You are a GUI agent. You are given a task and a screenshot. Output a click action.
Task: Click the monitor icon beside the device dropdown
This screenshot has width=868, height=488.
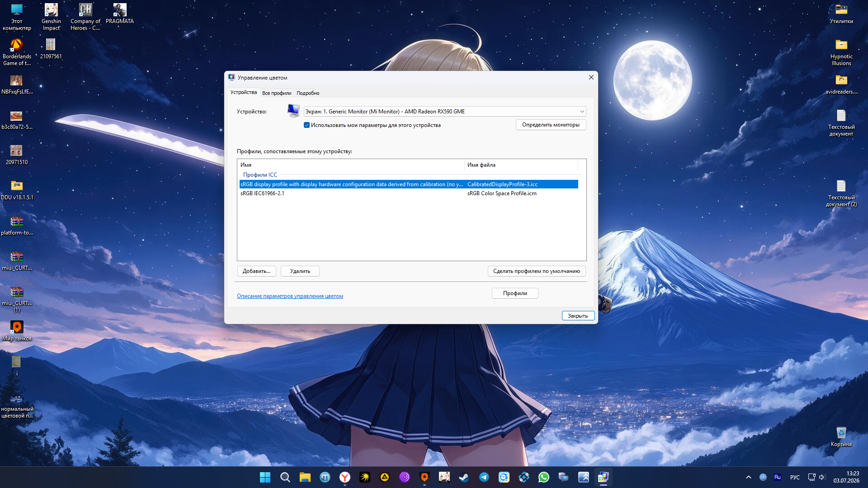click(x=293, y=111)
